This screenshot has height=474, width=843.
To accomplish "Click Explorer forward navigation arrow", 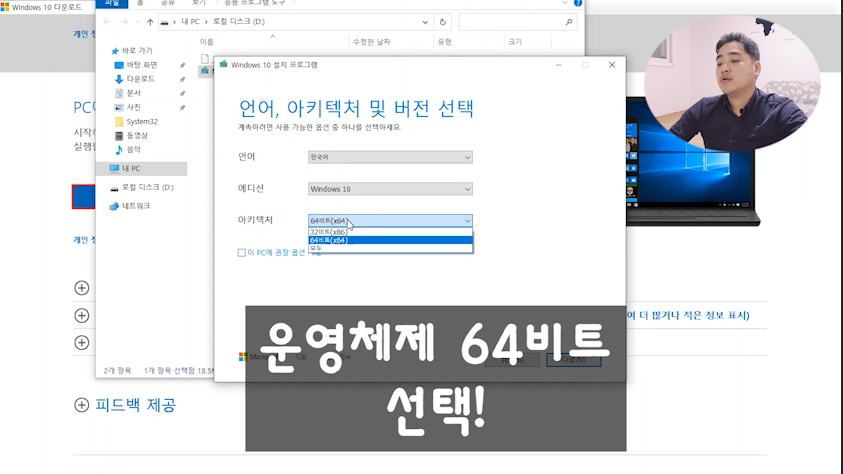I will [x=124, y=22].
